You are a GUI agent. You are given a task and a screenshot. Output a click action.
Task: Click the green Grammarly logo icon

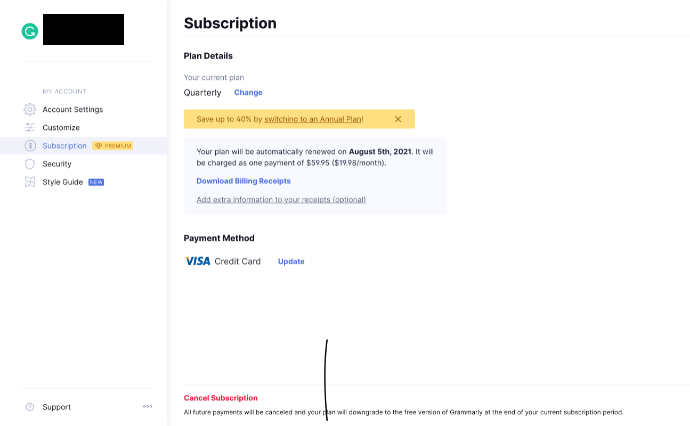click(x=29, y=31)
